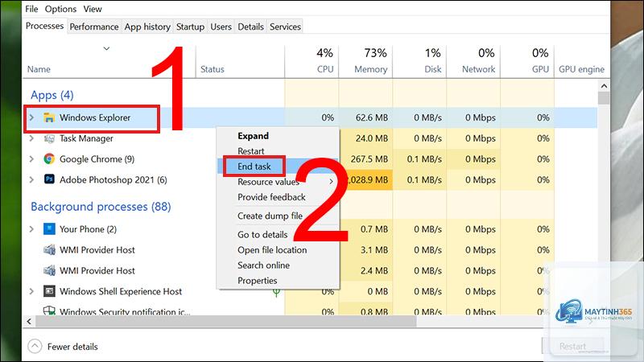The image size is (644, 362).
Task: Select the Processes tab
Action: click(x=44, y=26)
